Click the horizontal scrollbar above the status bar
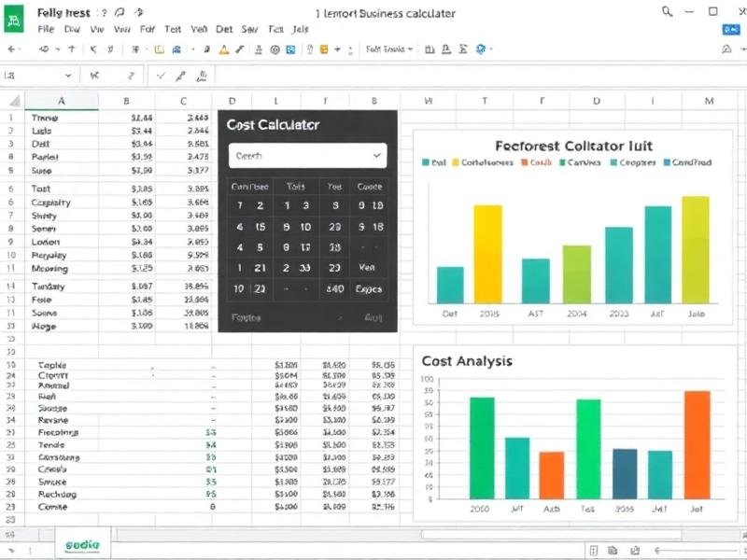The image size is (747, 560). click(x=551, y=534)
